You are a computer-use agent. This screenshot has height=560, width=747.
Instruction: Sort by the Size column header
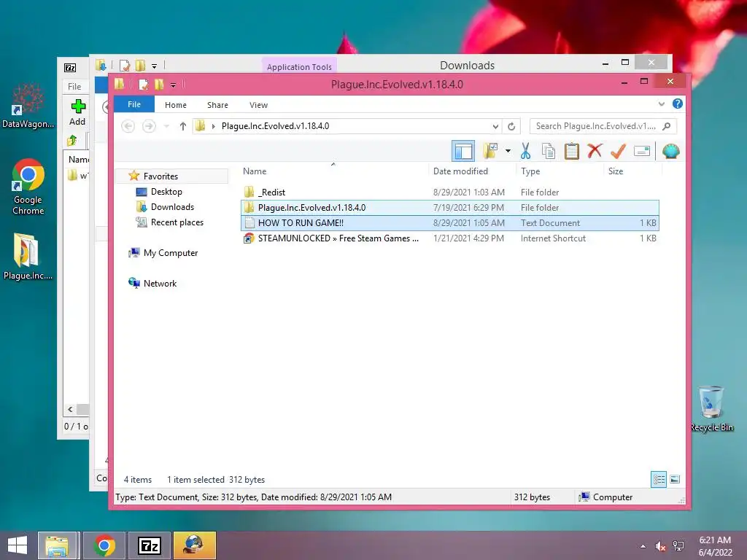tap(615, 171)
